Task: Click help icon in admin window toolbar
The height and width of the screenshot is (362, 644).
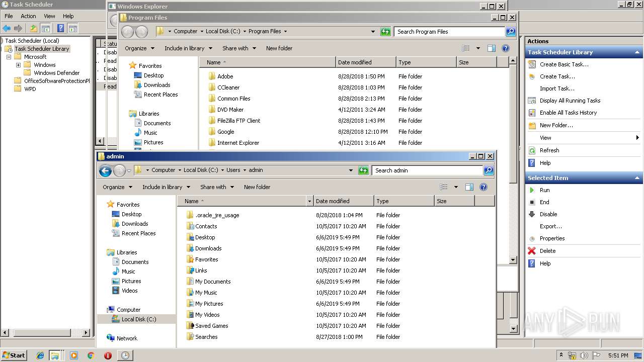Action: [484, 187]
